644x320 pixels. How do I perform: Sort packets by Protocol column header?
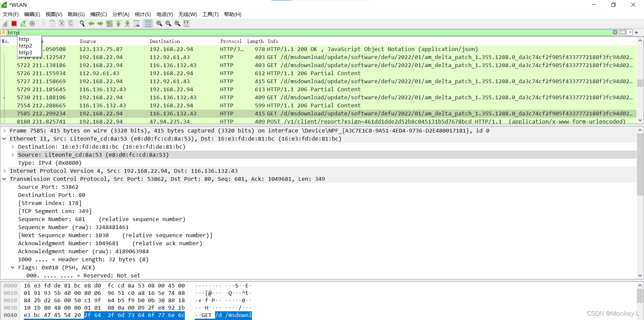point(232,41)
